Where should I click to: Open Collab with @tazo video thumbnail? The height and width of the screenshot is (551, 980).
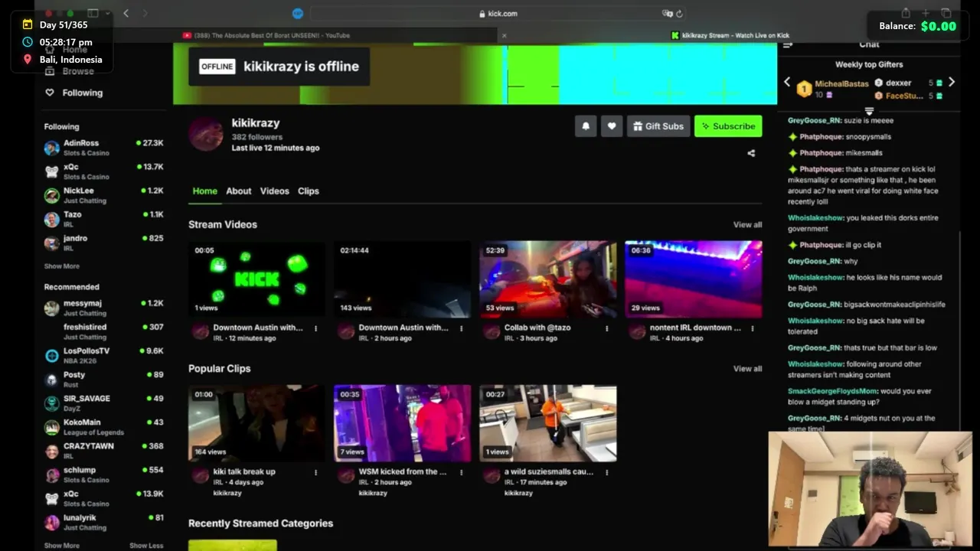coord(547,279)
